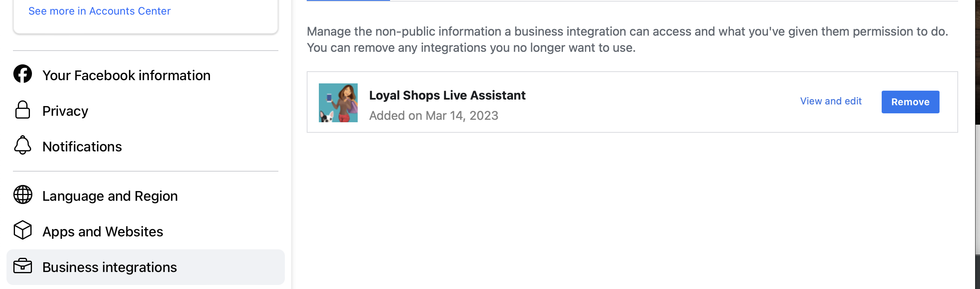This screenshot has height=289, width=980.
Task: Follow See more in Accounts Center link
Action: point(100,11)
